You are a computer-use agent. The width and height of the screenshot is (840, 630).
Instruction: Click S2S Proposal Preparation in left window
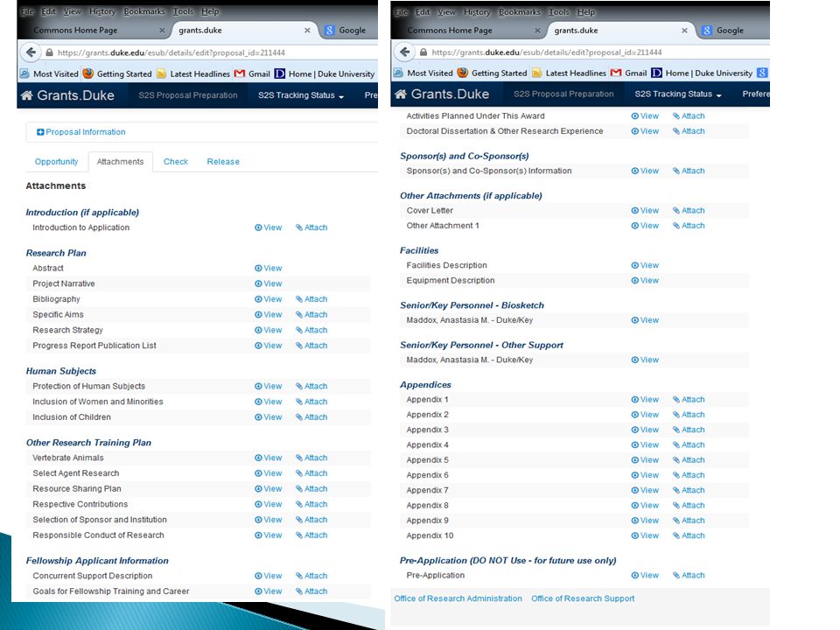187,95
